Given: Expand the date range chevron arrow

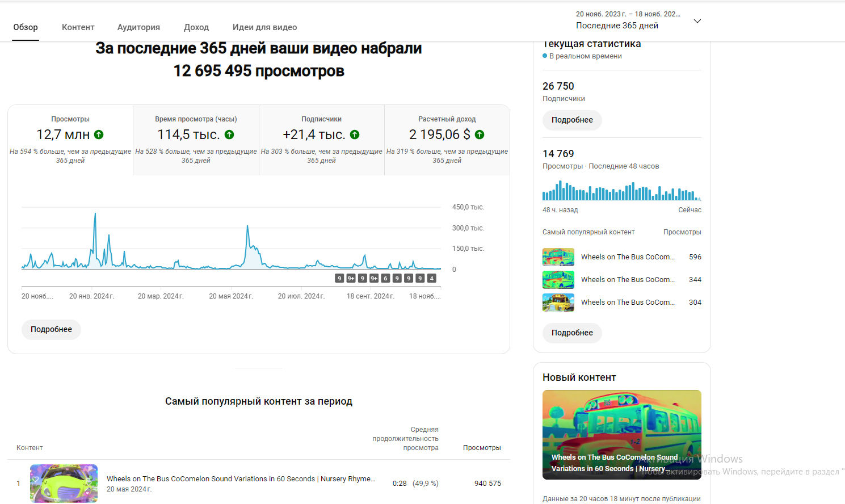Looking at the screenshot, I should pos(697,21).
